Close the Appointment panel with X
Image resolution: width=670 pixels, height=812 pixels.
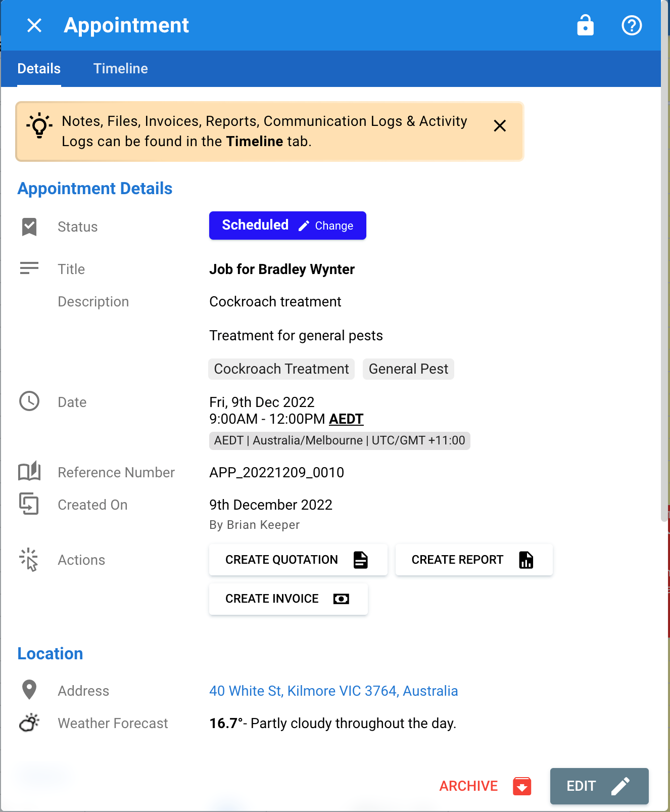click(34, 25)
